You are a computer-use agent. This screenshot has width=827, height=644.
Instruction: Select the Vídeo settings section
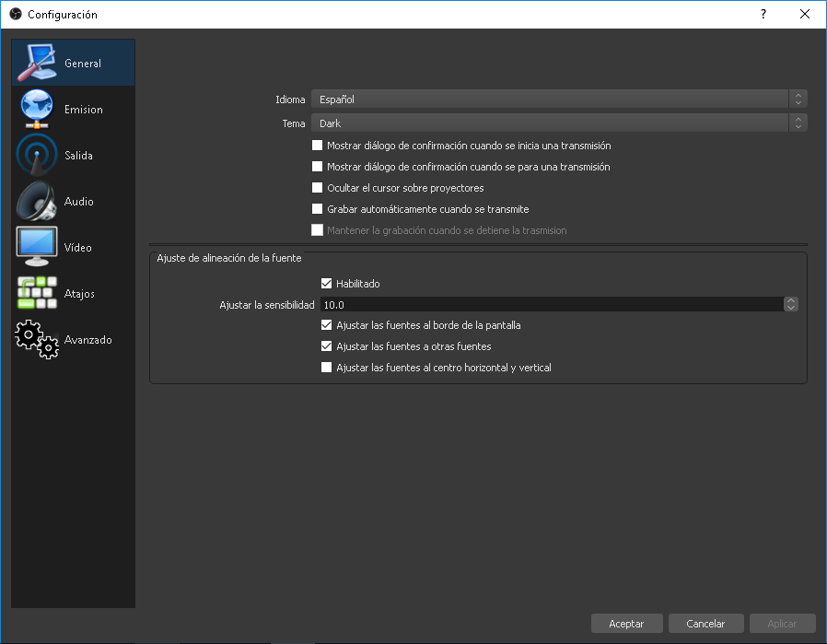coord(74,247)
